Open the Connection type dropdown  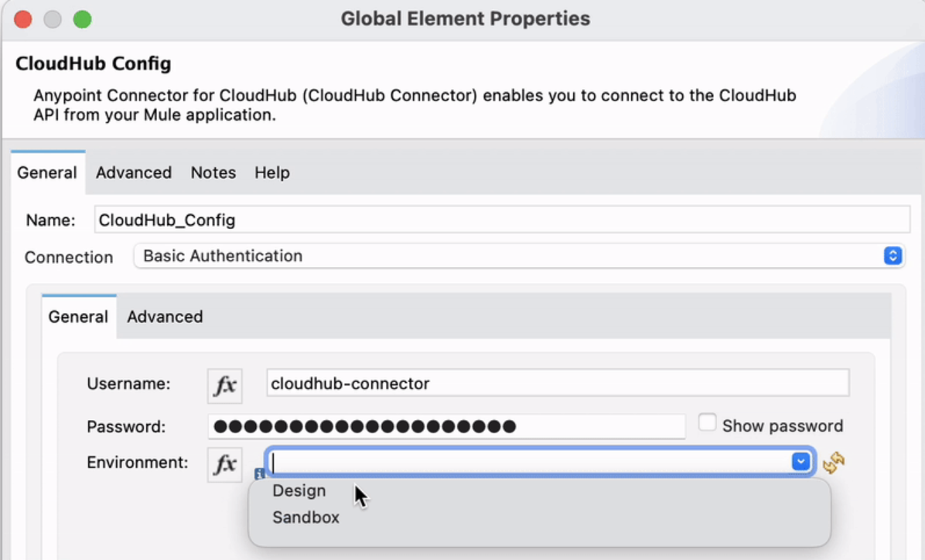pyautogui.click(x=893, y=256)
